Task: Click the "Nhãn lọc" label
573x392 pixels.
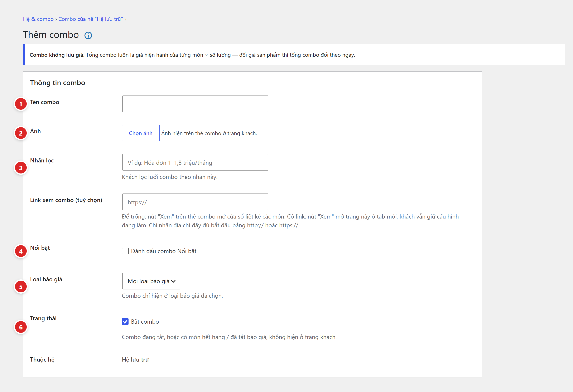Action: pyautogui.click(x=42, y=160)
